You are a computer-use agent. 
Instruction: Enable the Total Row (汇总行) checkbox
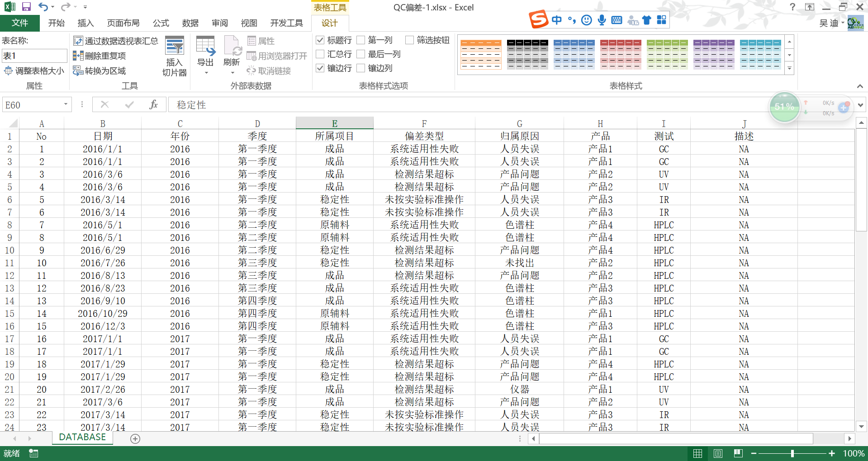pyautogui.click(x=320, y=54)
